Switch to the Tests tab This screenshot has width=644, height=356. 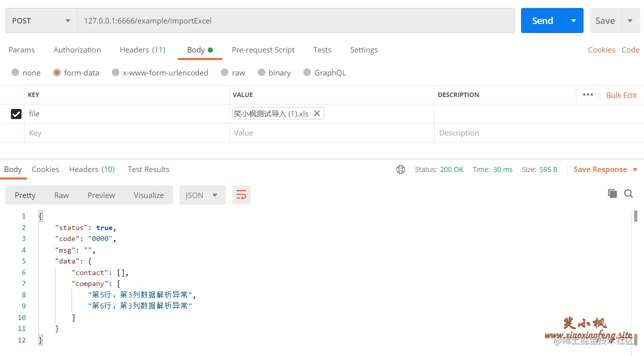322,50
